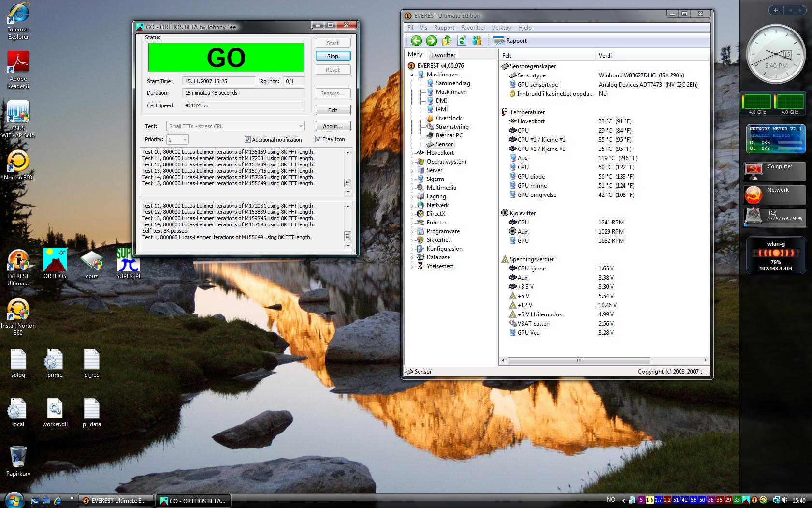Viewport: 812px width, 508px height.
Task: Click taskbar clock showing 15:40
Action: 799,501
